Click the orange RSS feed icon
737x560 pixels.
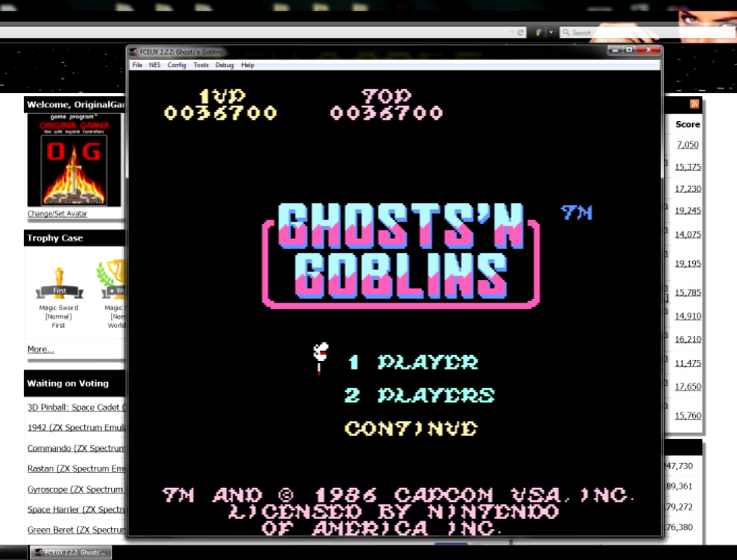point(694,104)
